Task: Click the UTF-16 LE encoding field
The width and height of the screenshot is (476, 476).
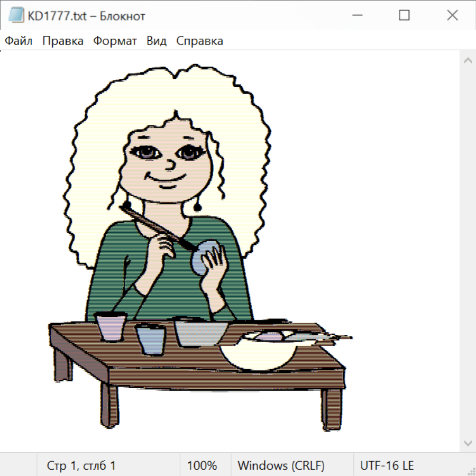Action: 387,465
